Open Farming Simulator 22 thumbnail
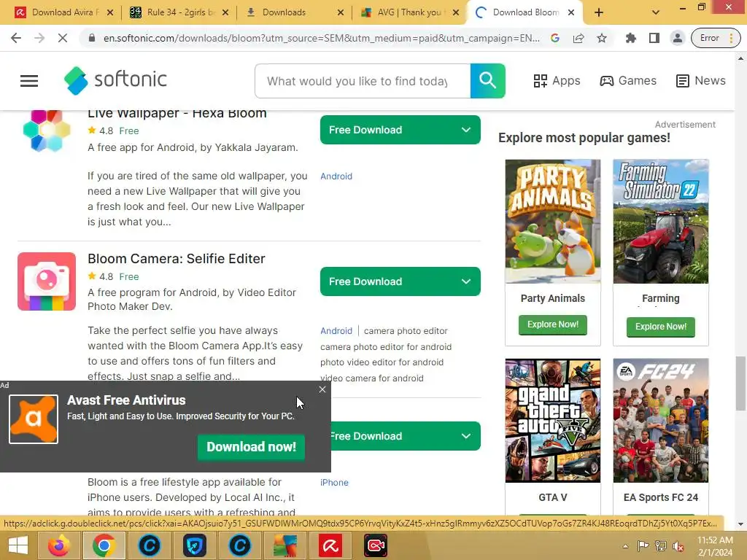This screenshot has width=747, height=560. coord(661,222)
